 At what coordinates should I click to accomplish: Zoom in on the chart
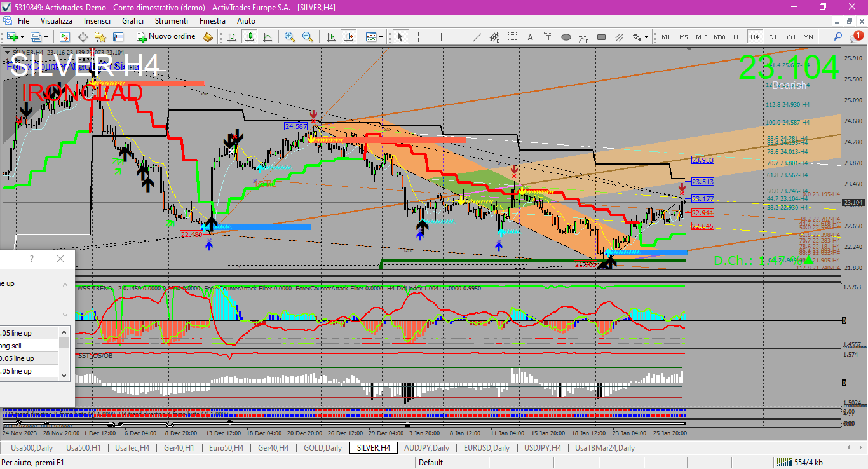(x=290, y=37)
